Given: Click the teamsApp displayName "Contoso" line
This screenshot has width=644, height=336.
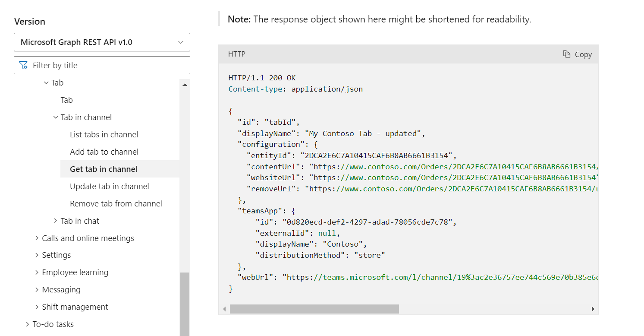Looking at the screenshot, I should pyautogui.click(x=311, y=244).
